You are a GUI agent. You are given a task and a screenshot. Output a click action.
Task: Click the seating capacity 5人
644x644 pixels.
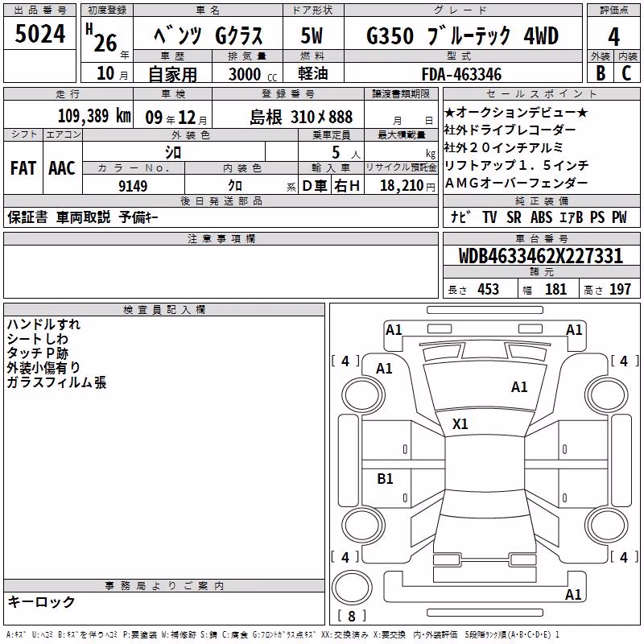coord(346,153)
